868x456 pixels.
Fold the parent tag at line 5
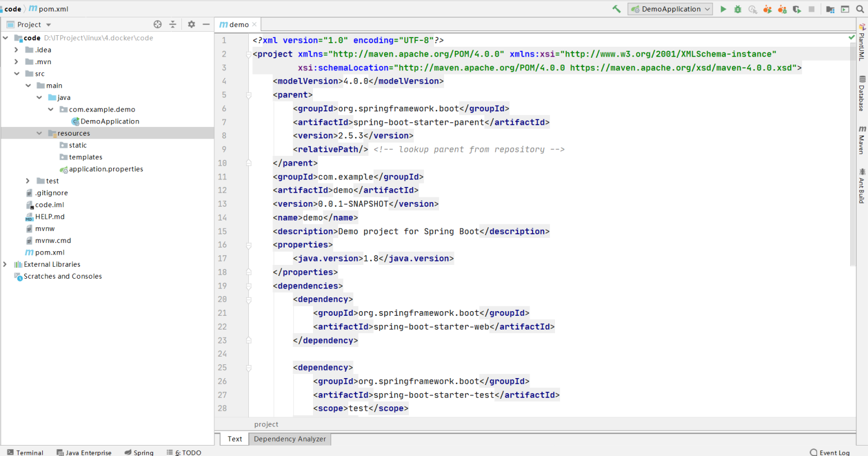pyautogui.click(x=249, y=95)
